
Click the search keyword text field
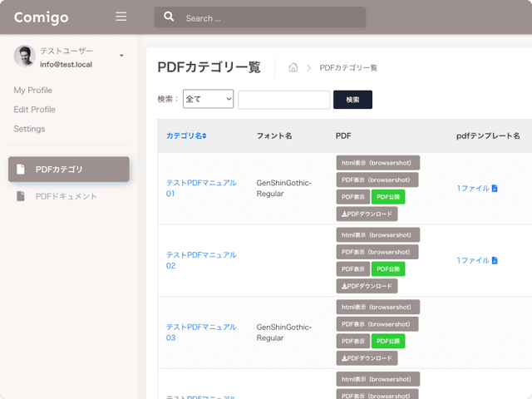283,100
